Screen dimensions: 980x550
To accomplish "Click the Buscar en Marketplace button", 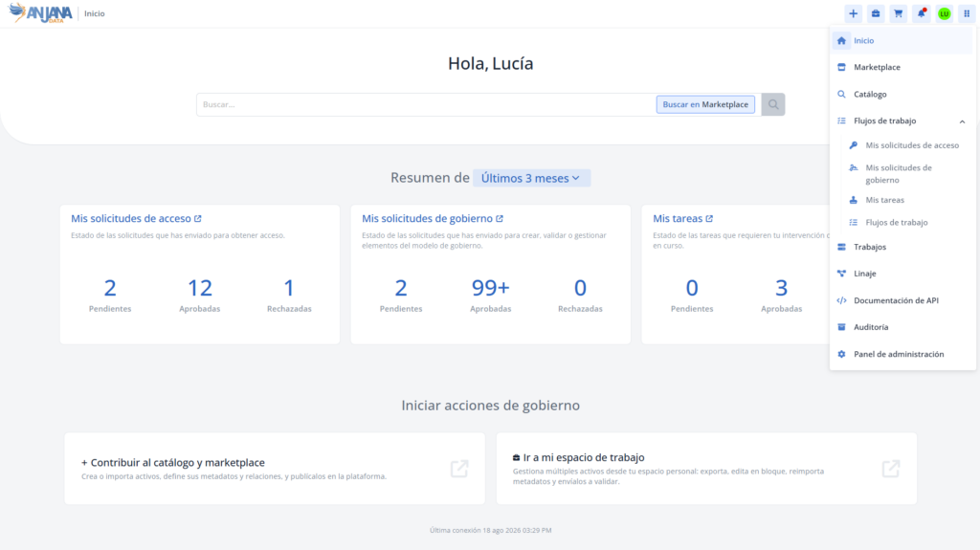I will click(x=705, y=104).
